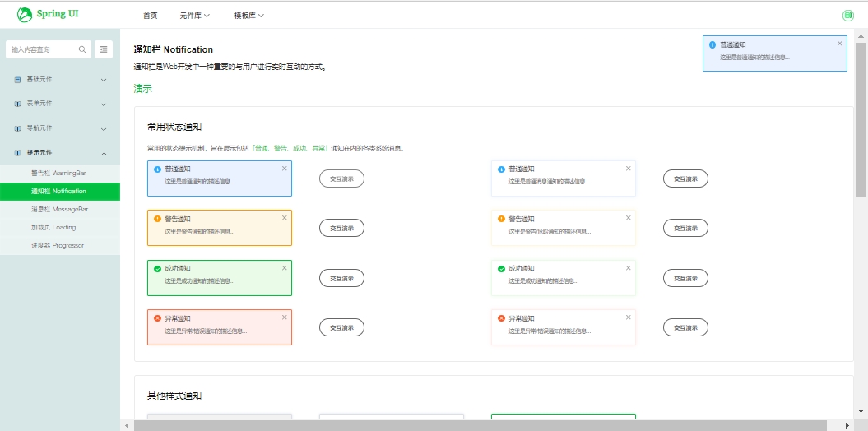Close the filled blue 普通通知 card

pyautogui.click(x=285, y=168)
